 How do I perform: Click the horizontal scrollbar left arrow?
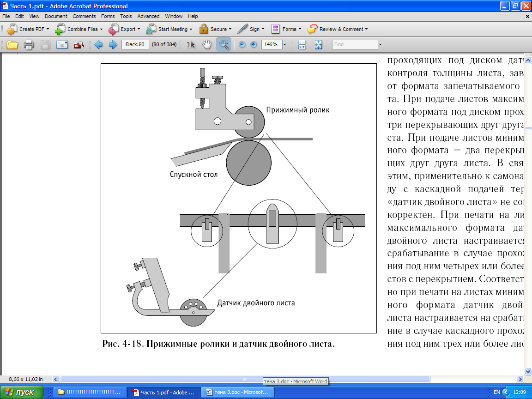[56, 379]
